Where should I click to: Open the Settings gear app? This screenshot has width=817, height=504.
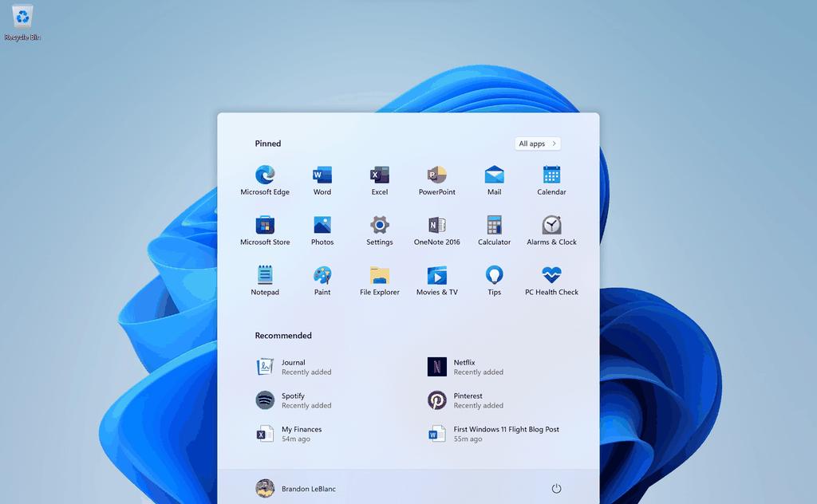point(379,230)
